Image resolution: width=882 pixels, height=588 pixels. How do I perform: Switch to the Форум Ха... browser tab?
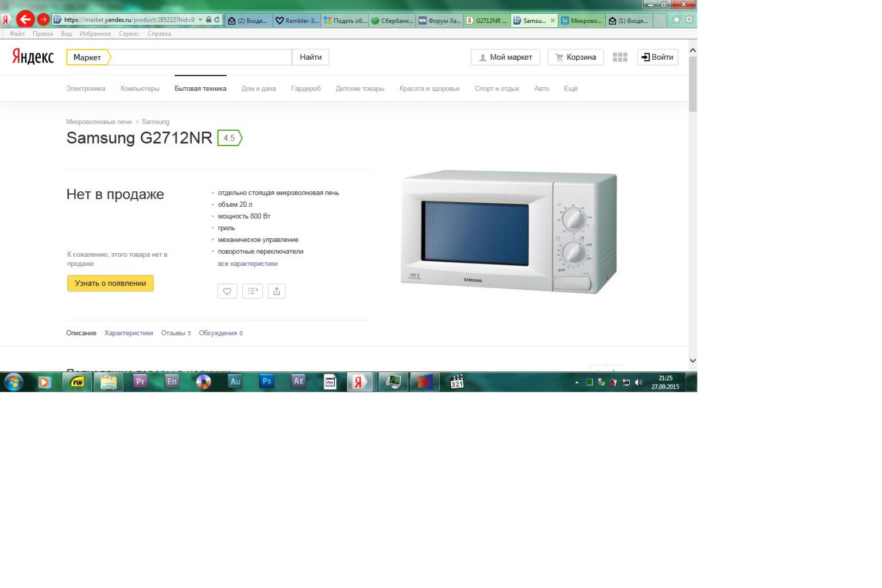coord(440,21)
